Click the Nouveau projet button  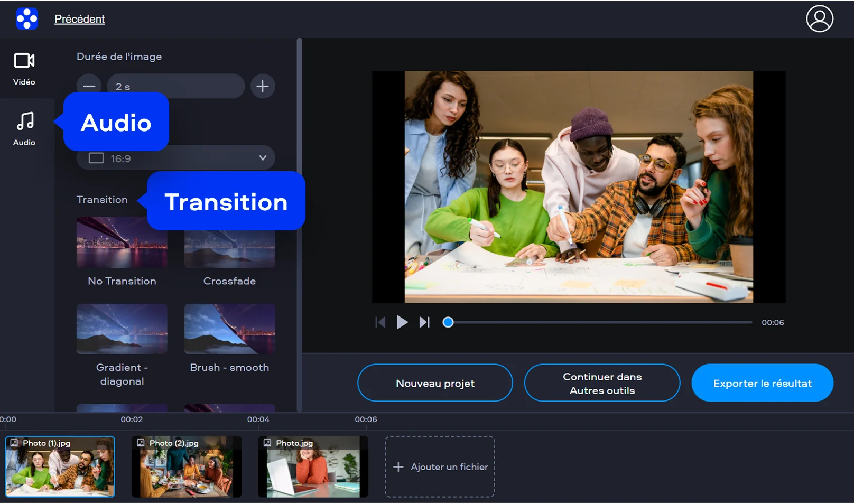click(x=435, y=383)
